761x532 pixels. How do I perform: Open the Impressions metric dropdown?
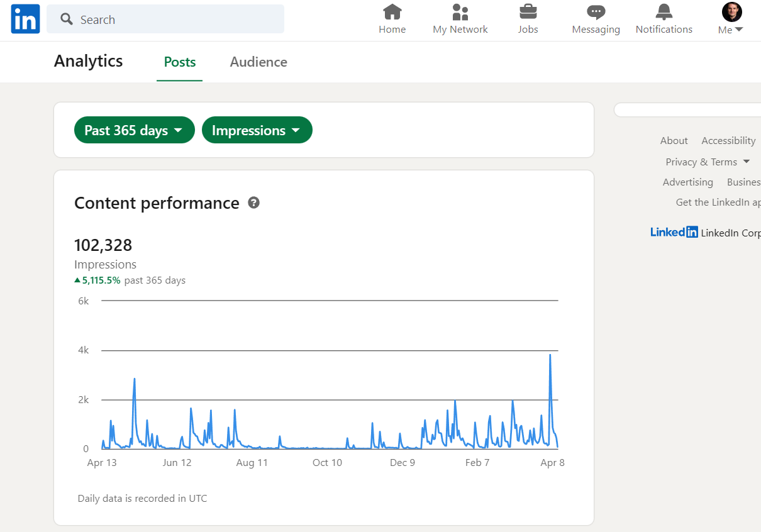[x=257, y=130]
